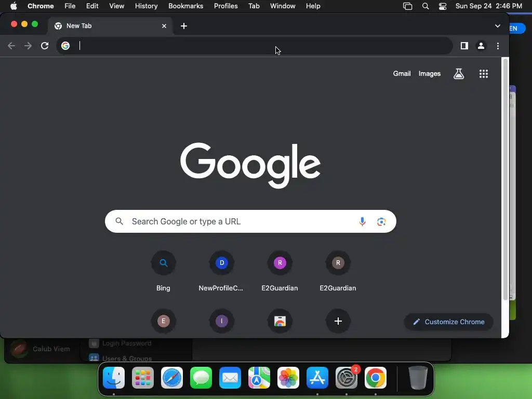Viewport: 532px width, 399px height.
Task: Open the Chrome profile avatar icon
Action: [x=481, y=46]
